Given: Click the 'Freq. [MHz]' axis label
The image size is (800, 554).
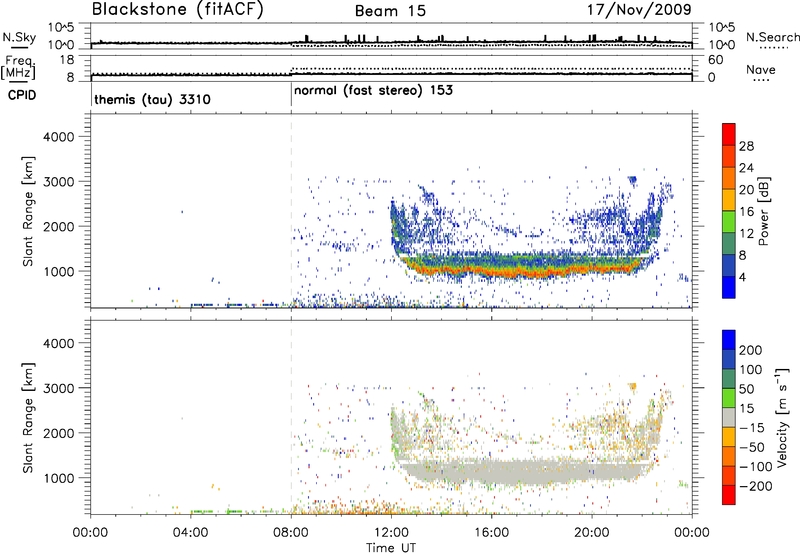Looking at the screenshot, I should tap(18, 68).
